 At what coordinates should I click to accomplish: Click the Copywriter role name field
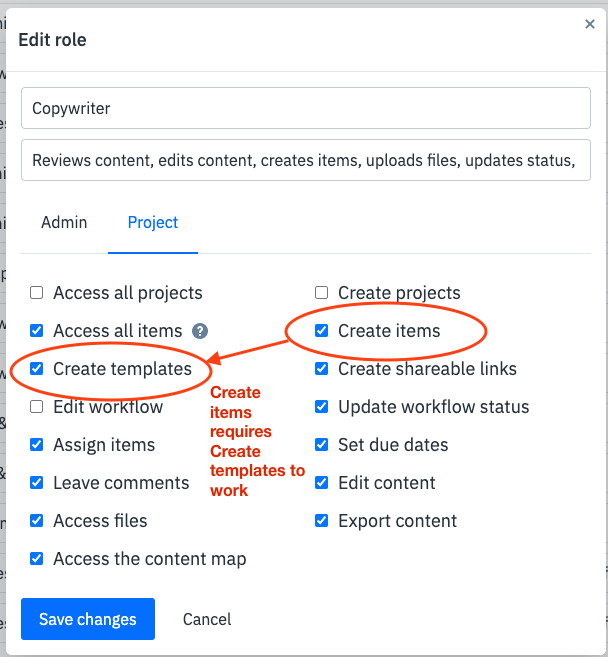(x=306, y=108)
